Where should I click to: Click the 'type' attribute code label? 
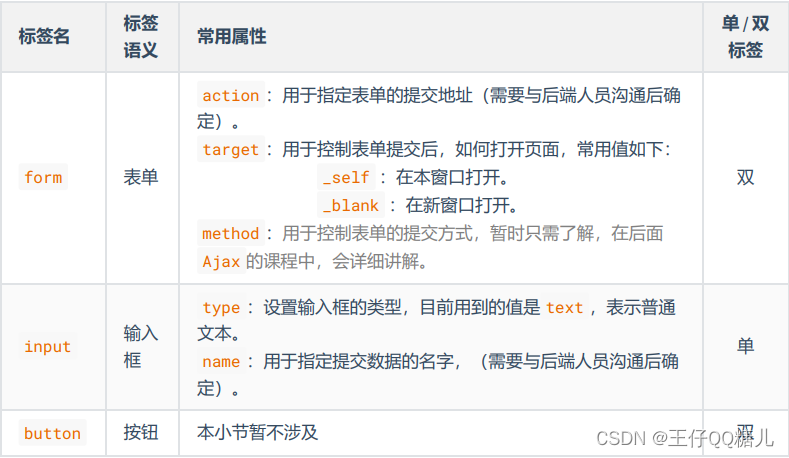221,308
